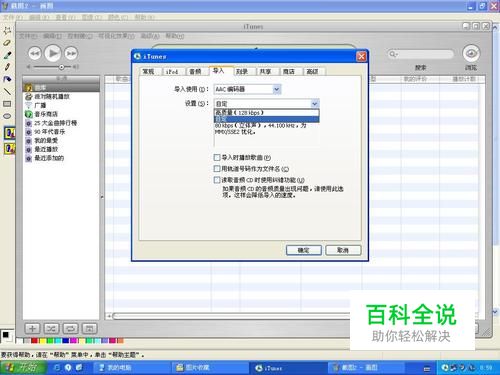Select the line tool in Paint
Screen dimensions: 500x375
(x=7, y=91)
